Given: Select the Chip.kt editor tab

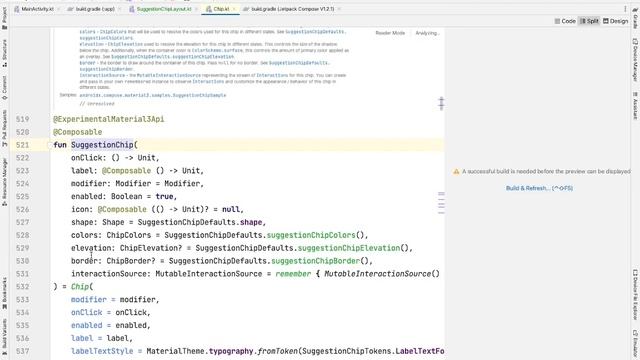Looking at the screenshot, I should click(221, 9).
